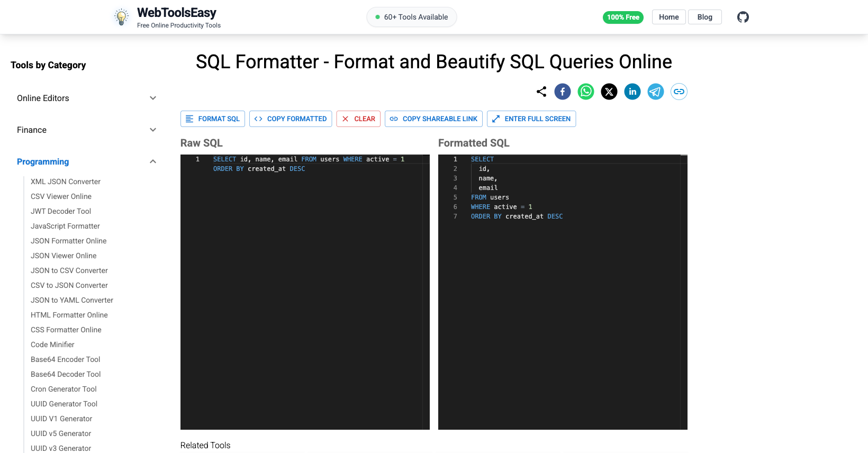This screenshot has width=868, height=453.
Task: Click inside the Formatted SQL output editor
Action: tap(563, 292)
